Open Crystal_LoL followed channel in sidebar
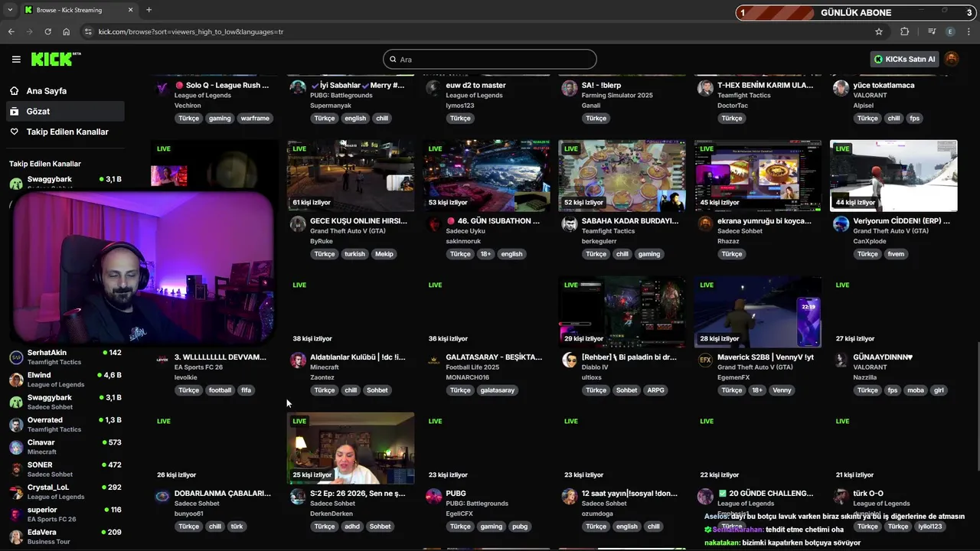This screenshot has height=551, width=980. point(65,492)
